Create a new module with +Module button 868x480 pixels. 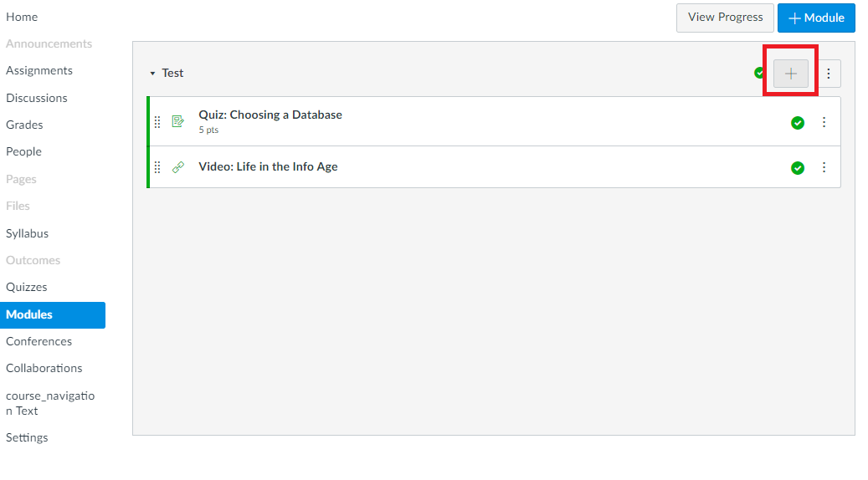pyautogui.click(x=816, y=18)
